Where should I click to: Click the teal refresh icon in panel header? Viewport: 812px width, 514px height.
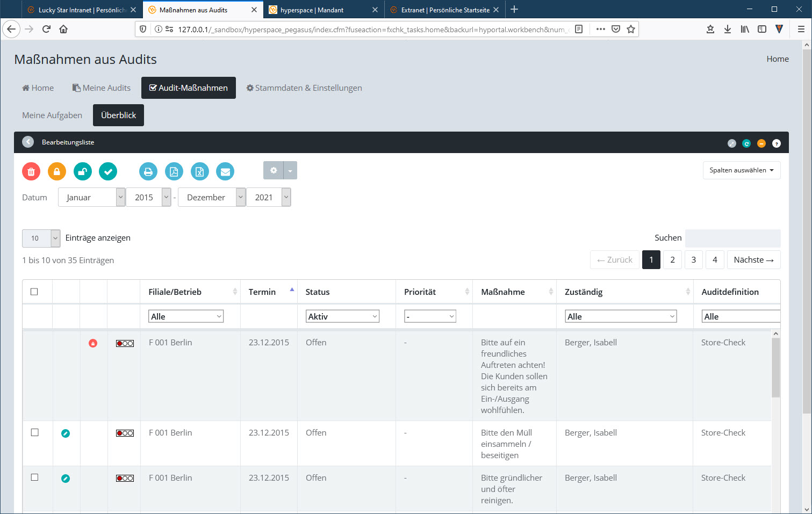(746, 143)
